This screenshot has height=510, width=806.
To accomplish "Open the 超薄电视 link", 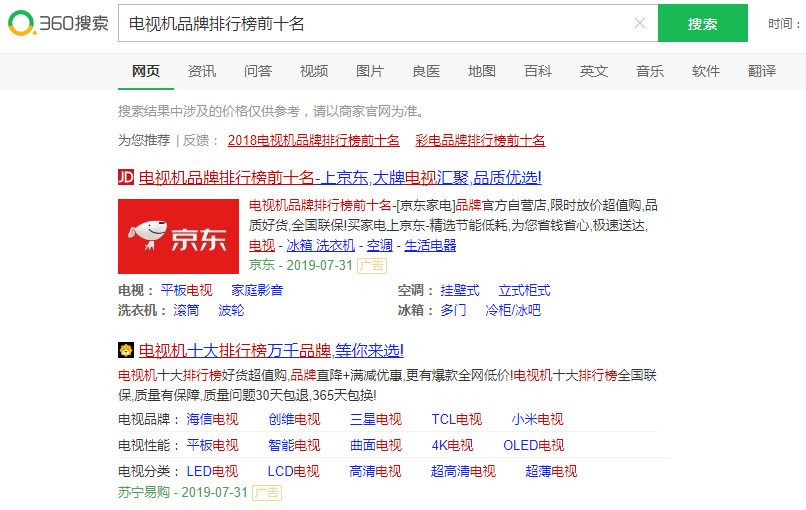I will (551, 471).
